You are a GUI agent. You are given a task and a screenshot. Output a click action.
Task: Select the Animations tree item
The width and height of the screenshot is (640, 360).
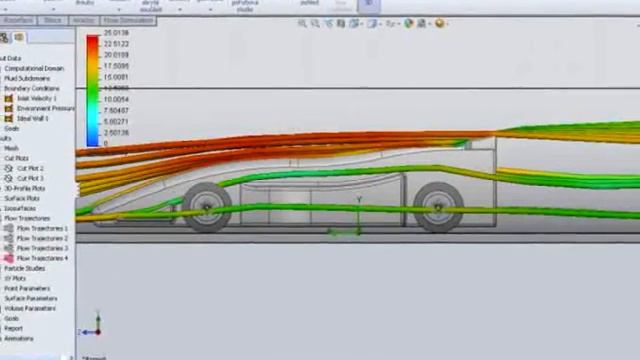coord(19,338)
